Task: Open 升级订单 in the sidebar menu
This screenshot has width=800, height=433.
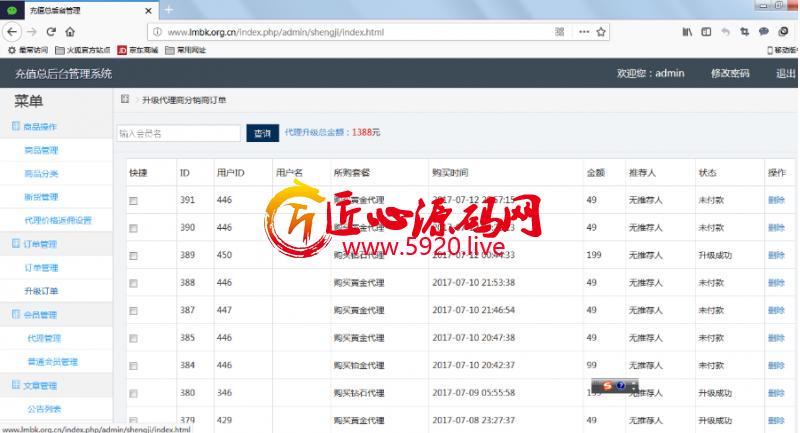Action: click(41, 291)
